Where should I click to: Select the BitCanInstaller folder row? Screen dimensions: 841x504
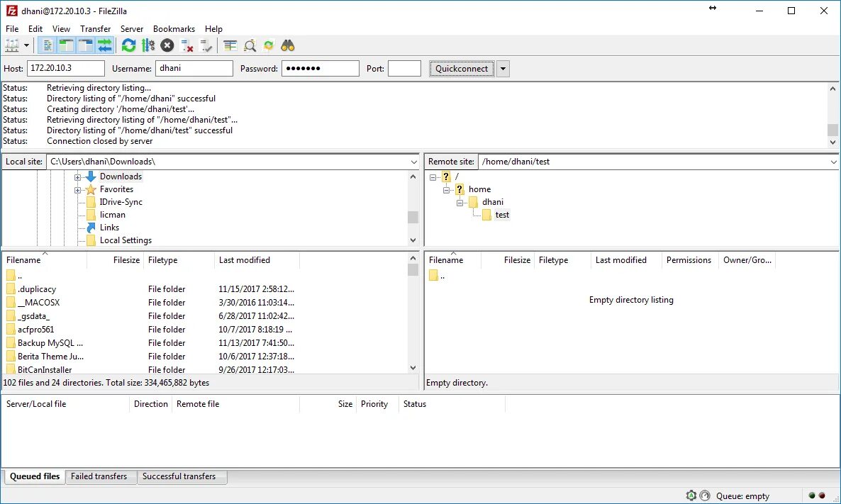204,369
